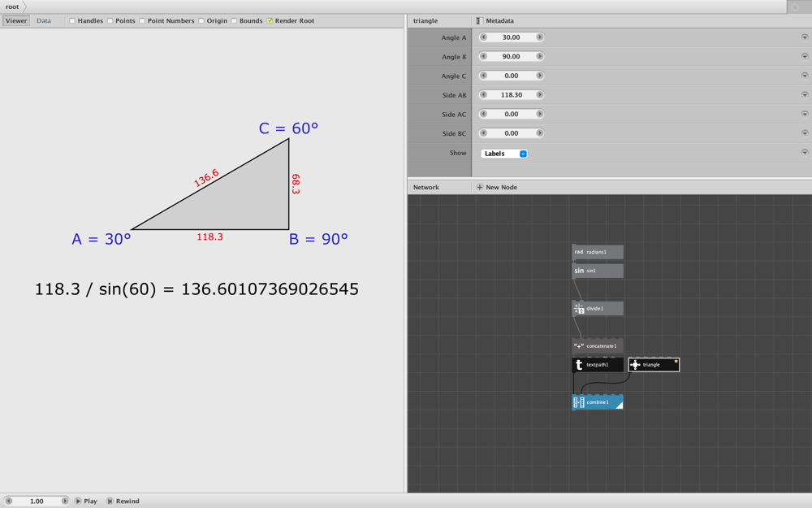The image size is (812, 508).
Task: Click the sine formula result text
Action: tap(197, 289)
